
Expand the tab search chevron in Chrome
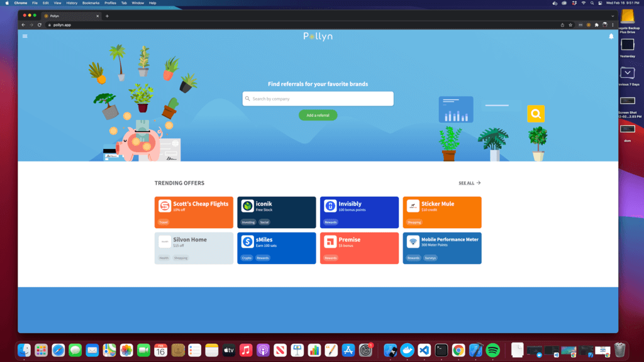tap(613, 16)
